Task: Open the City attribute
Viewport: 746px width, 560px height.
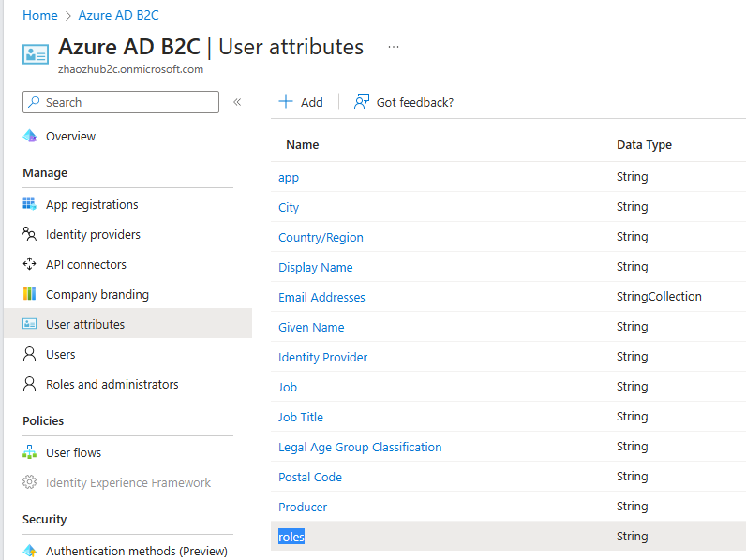Action: pyautogui.click(x=289, y=207)
